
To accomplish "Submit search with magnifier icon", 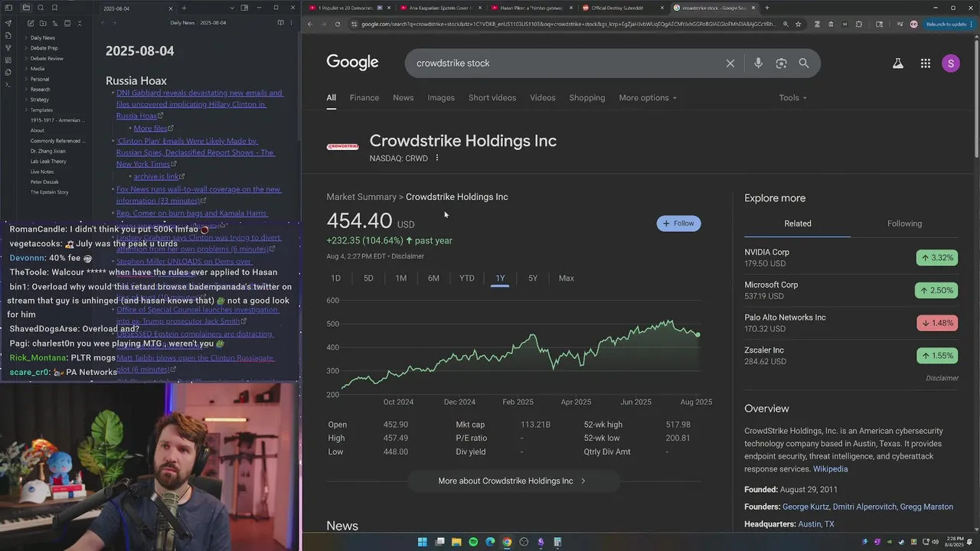I will pos(804,64).
